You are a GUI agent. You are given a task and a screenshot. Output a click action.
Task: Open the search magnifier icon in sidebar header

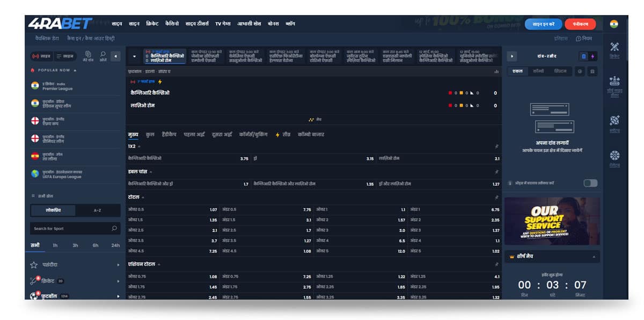point(103,54)
